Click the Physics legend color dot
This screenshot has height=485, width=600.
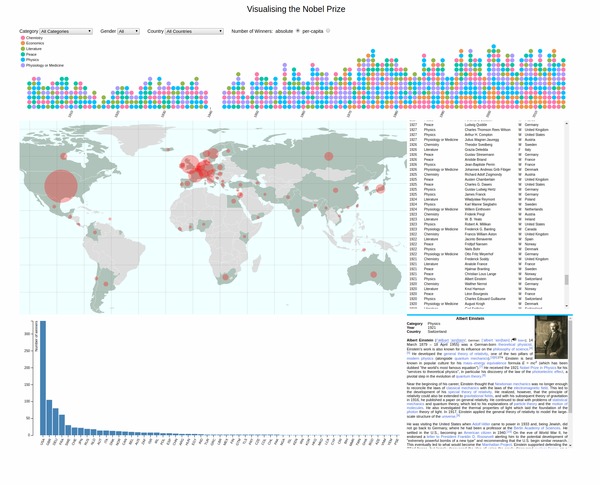22,59
